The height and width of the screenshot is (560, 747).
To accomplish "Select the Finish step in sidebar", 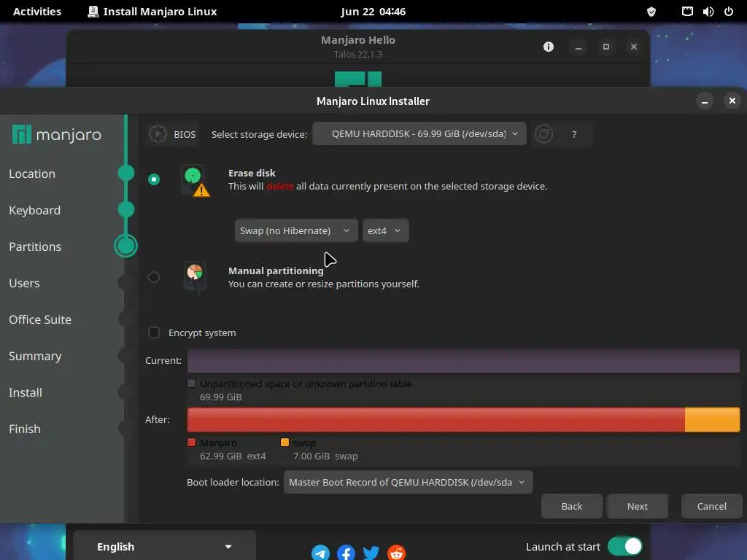I will [x=24, y=429].
